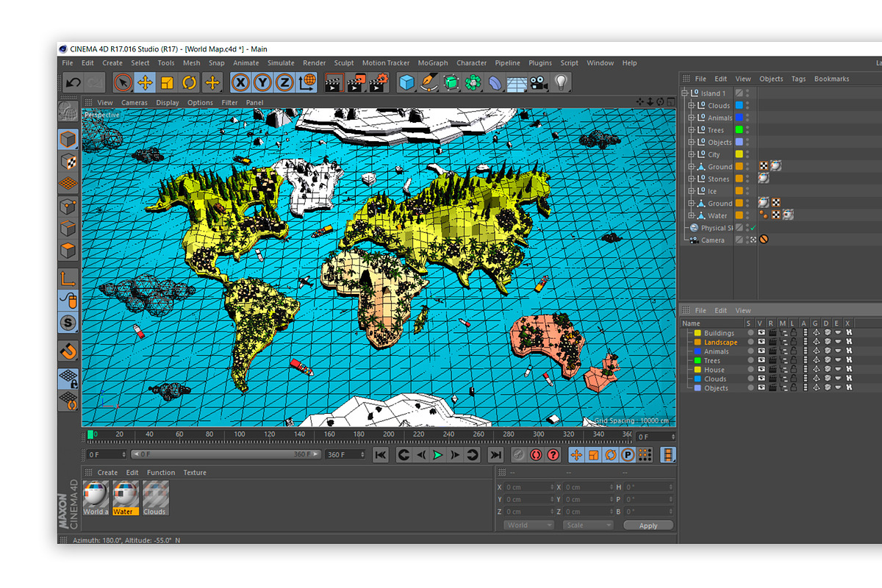Open the MoGraph menu
882x588 pixels.
[x=433, y=63]
